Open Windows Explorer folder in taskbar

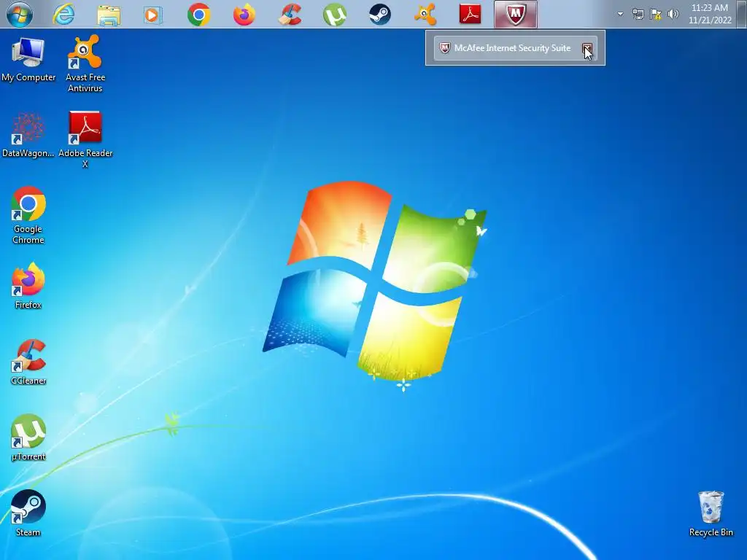109,15
